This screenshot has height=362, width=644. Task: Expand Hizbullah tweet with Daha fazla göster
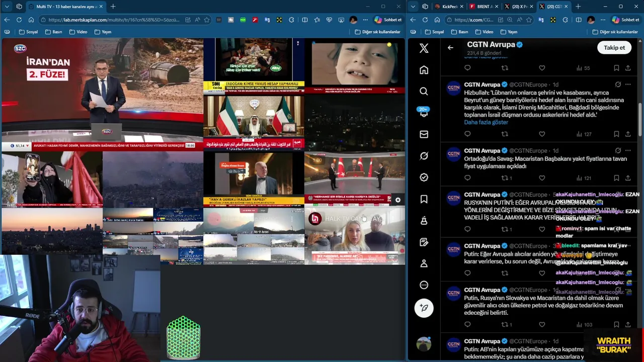coord(486,122)
